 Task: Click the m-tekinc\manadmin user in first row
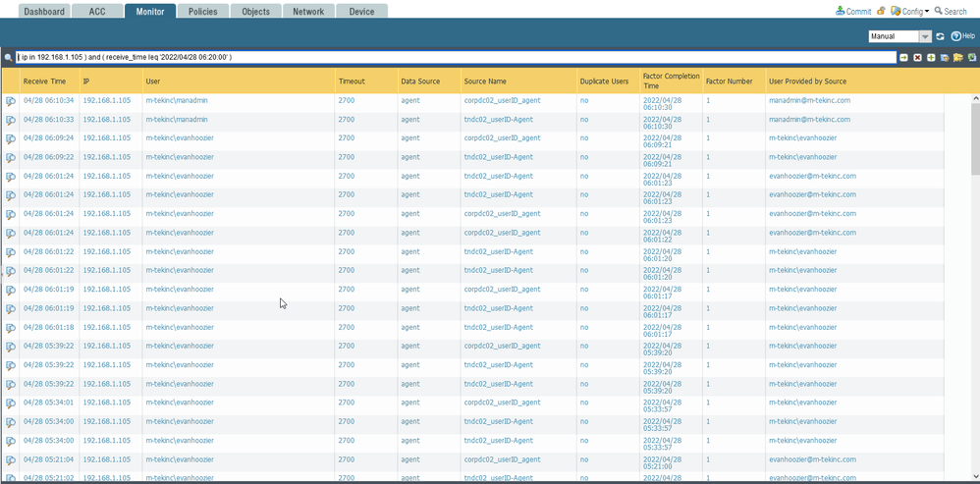pos(177,100)
